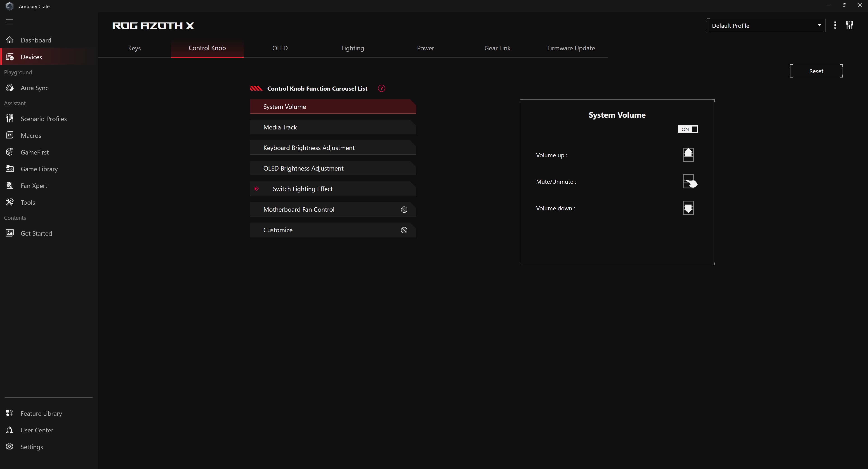The width and height of the screenshot is (868, 469).
Task: Open Aura Sync from the sidebar
Action: pyautogui.click(x=49, y=88)
